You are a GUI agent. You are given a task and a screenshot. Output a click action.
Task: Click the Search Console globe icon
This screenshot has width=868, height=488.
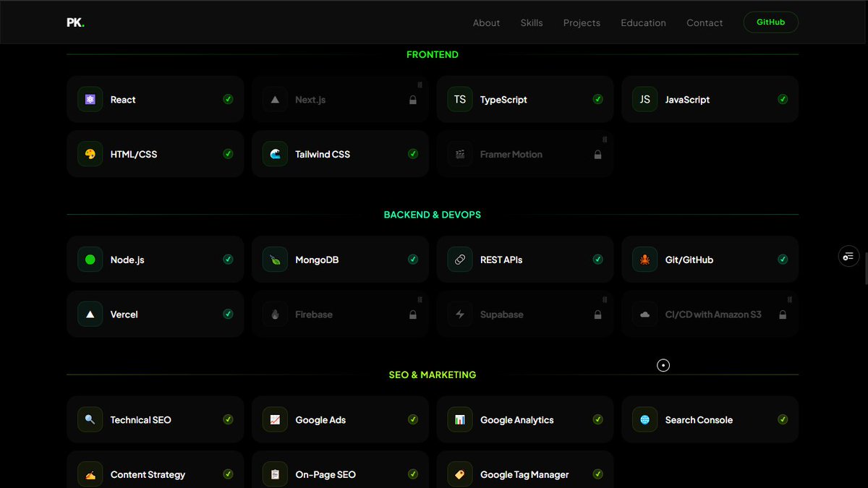coord(645,419)
